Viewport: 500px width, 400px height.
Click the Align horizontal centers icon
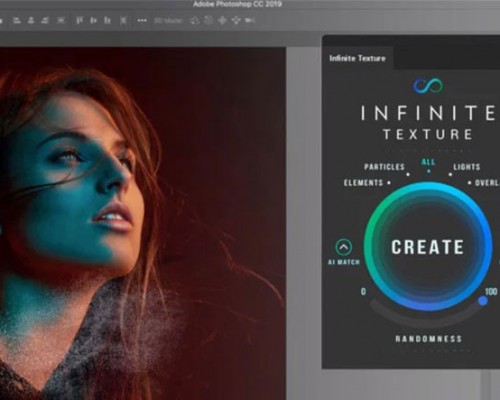[31, 20]
